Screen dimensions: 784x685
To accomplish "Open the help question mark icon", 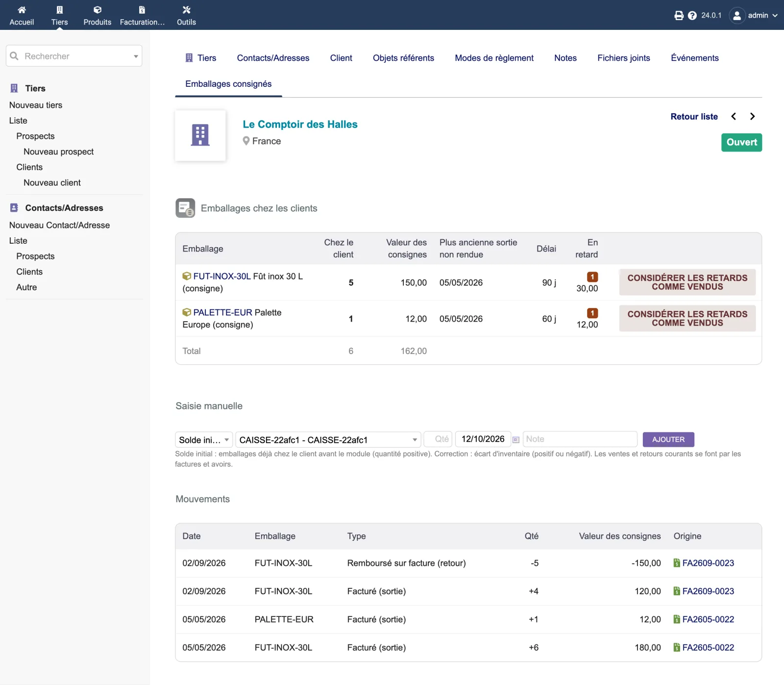I will click(x=692, y=16).
